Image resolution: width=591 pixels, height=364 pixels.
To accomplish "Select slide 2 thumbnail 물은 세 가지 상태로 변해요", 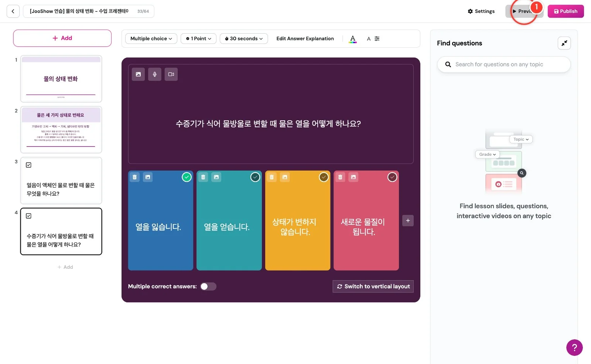I will point(61,130).
